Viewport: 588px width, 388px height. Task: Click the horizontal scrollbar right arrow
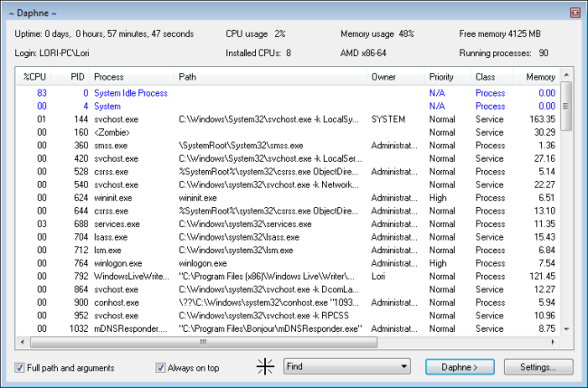point(553,342)
